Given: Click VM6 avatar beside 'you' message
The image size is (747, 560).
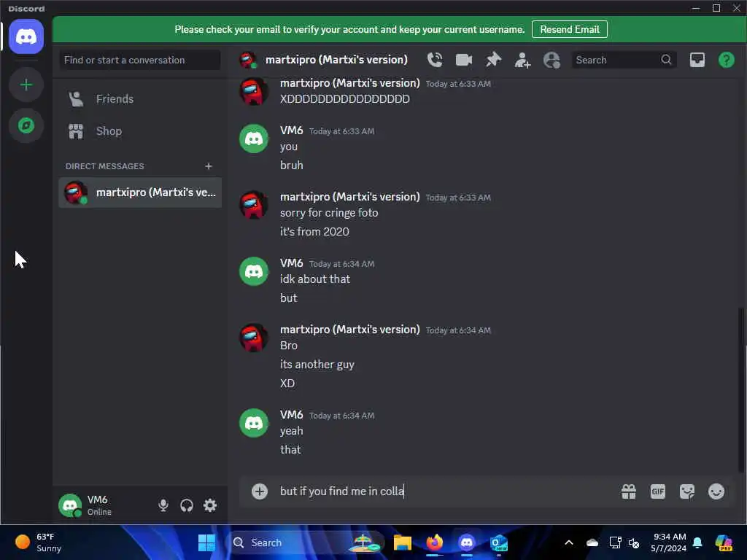Looking at the screenshot, I should (253, 139).
